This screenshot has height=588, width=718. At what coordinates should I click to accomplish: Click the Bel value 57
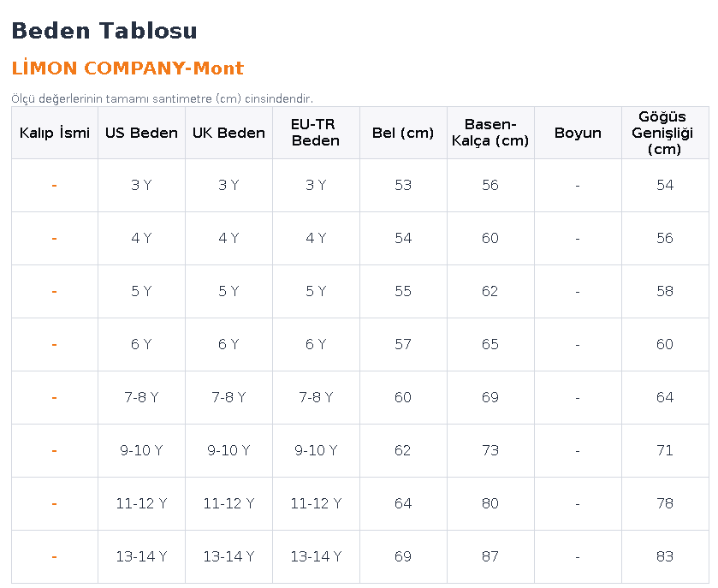click(x=403, y=344)
